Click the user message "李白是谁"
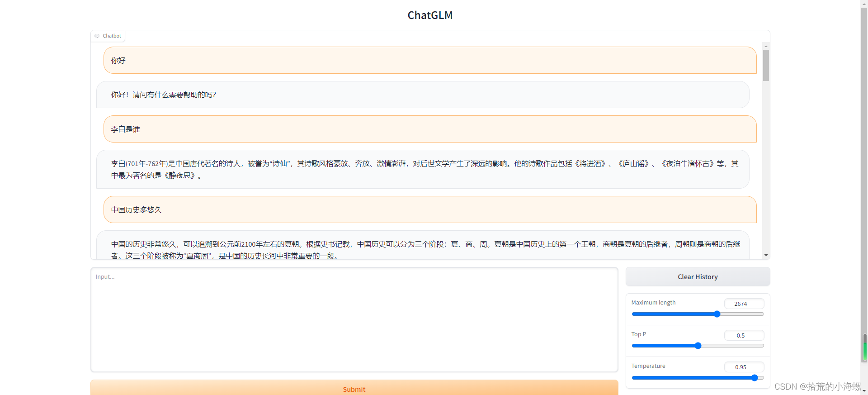 (x=430, y=129)
